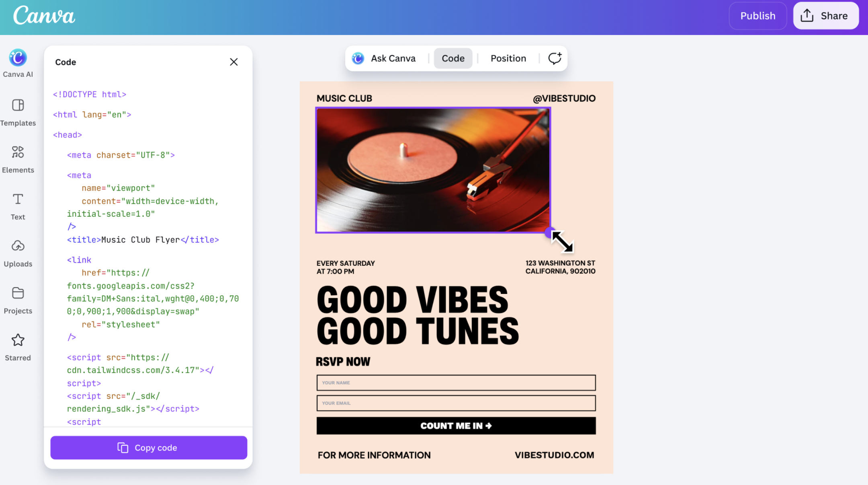Open the Templates panel
Viewport: 868px width, 485px height.
tap(18, 106)
